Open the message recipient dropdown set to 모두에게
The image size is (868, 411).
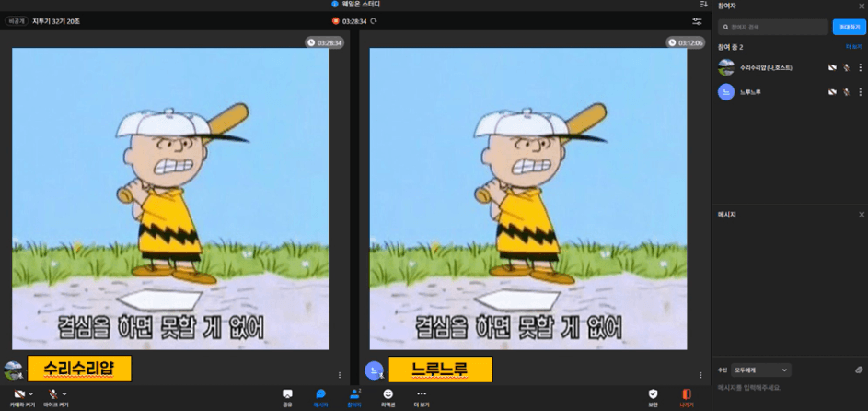coord(761,370)
